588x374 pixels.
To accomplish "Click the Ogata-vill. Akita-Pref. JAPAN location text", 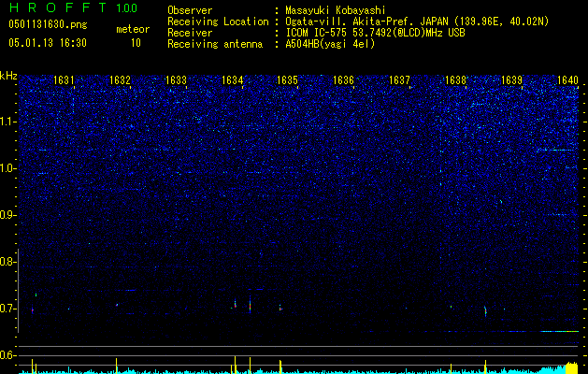I will pyautogui.click(x=417, y=22).
